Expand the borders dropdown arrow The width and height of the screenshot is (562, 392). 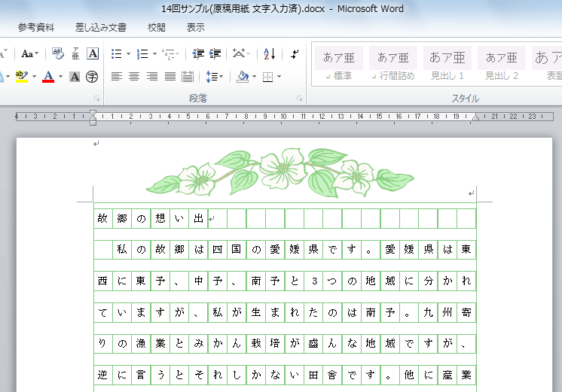(x=279, y=77)
